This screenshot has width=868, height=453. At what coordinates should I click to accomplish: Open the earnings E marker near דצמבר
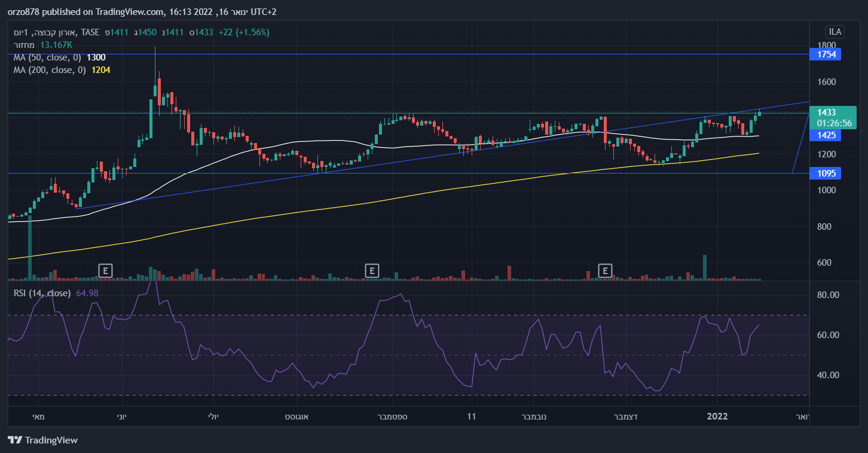tap(606, 271)
